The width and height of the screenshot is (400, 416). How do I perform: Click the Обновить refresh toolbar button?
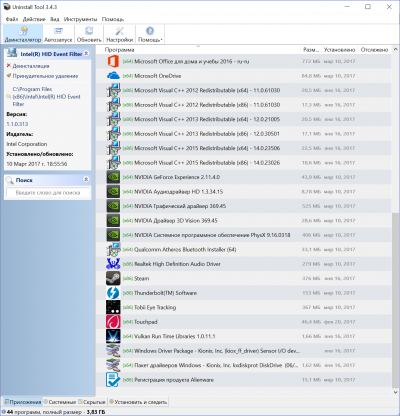pyautogui.click(x=89, y=34)
